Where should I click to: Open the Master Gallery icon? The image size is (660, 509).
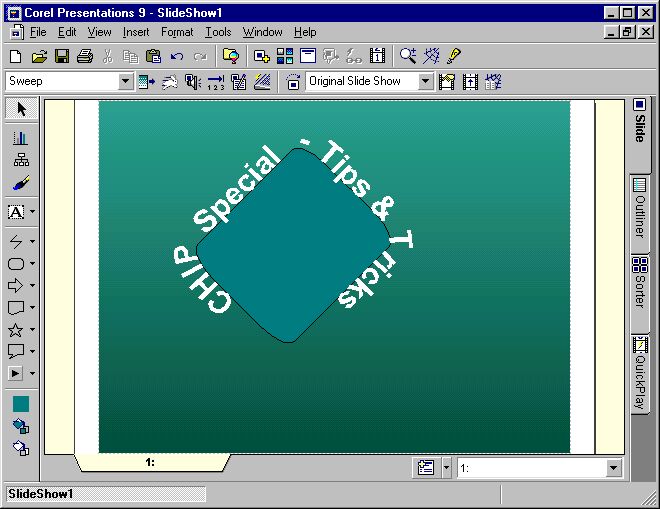[x=285, y=56]
